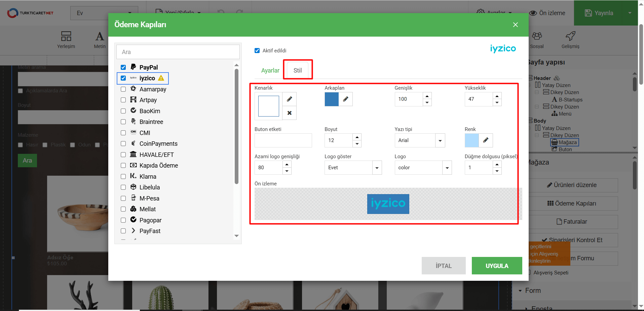Uncheck the Aktif edildi checkbox

point(257,50)
